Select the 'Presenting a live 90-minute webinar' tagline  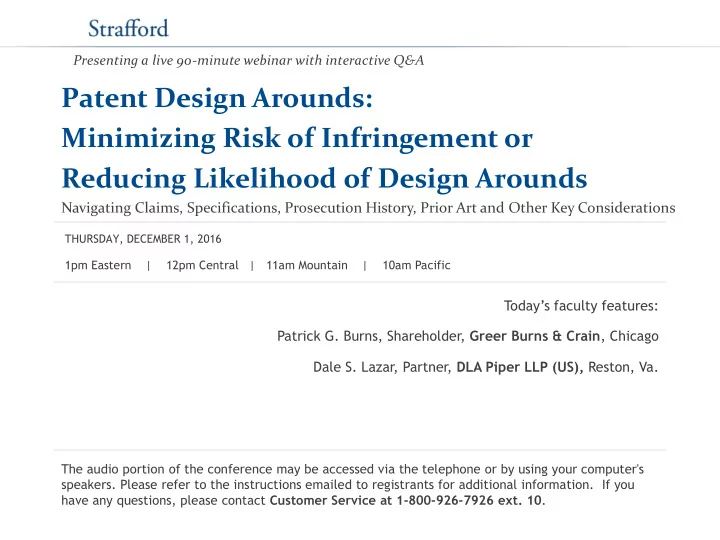click(248, 60)
